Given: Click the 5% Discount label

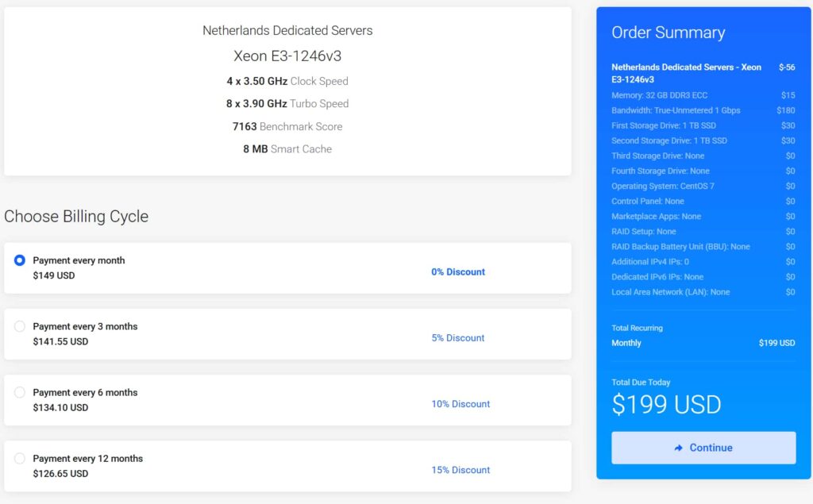Looking at the screenshot, I should click(458, 337).
